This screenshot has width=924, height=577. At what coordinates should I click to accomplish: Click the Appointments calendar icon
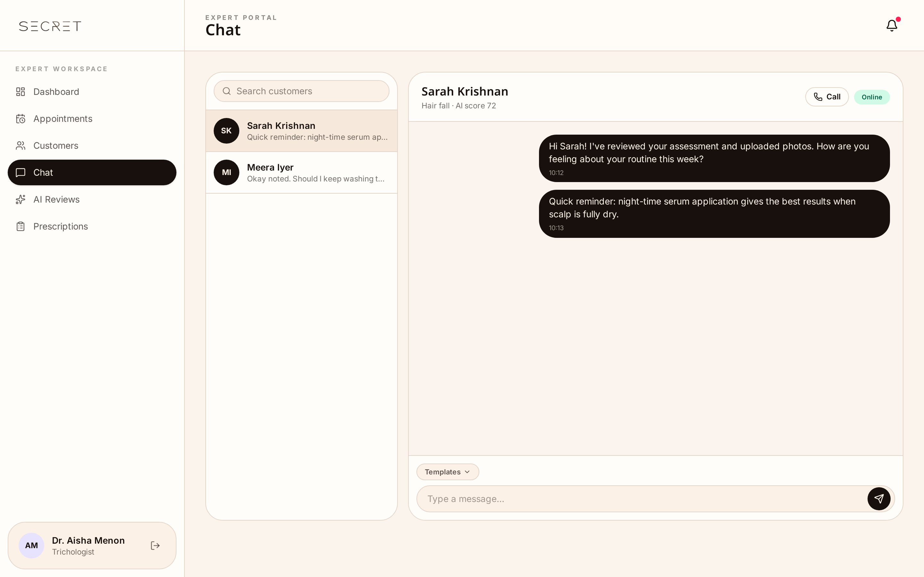[x=21, y=119]
